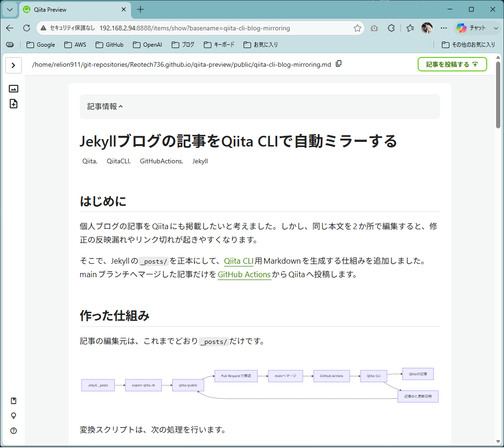Click the export-qiita.rb diagram node
504x448 pixels.
pos(143,385)
